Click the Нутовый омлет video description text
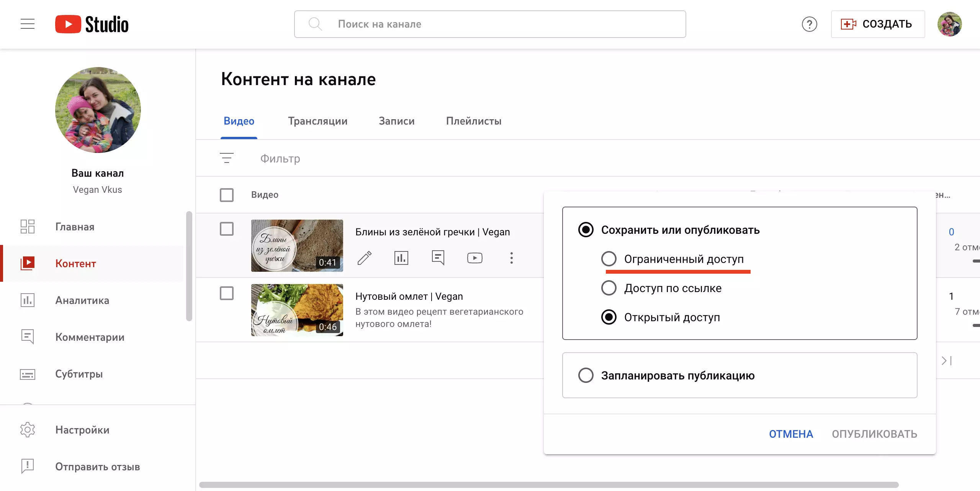Image resolution: width=980 pixels, height=491 pixels. pyautogui.click(x=439, y=318)
